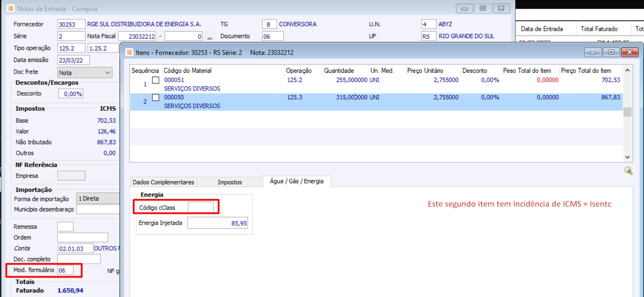644x297 pixels.
Task: Open the Doc frete dropdown
Action: pyautogui.click(x=85, y=73)
